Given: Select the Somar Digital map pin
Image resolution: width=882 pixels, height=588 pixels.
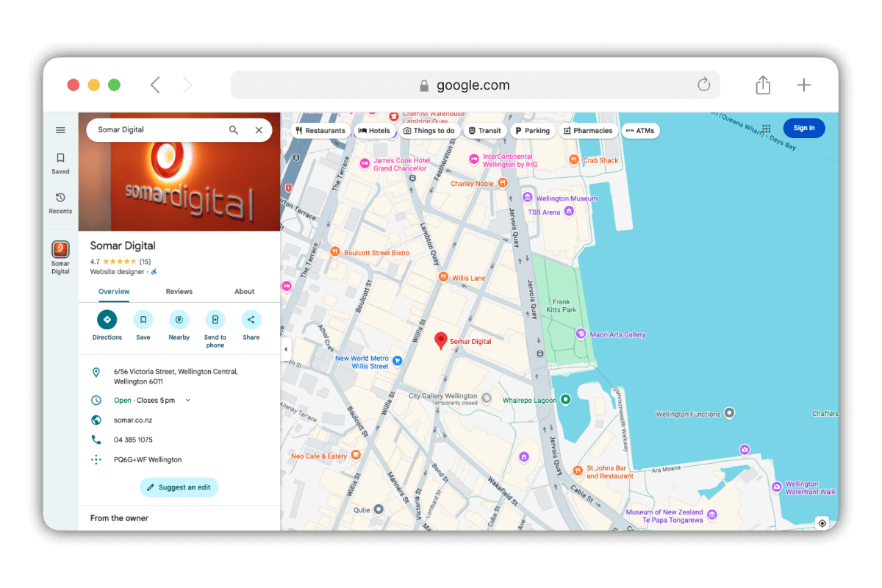Looking at the screenshot, I should 441,340.
